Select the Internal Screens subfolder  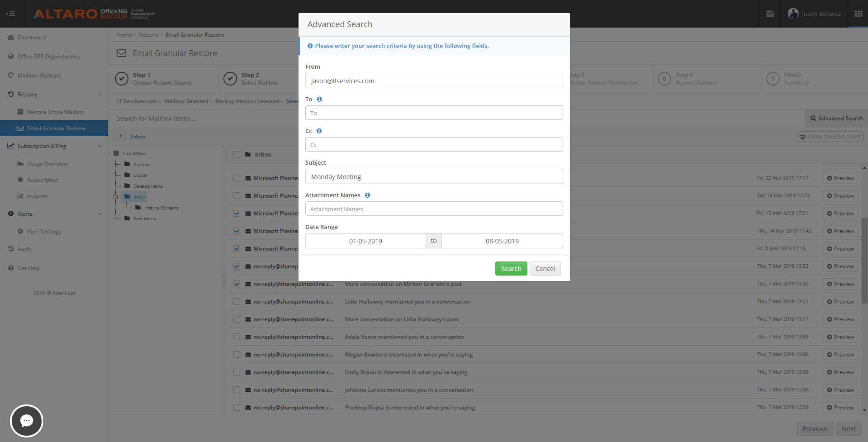161,208
